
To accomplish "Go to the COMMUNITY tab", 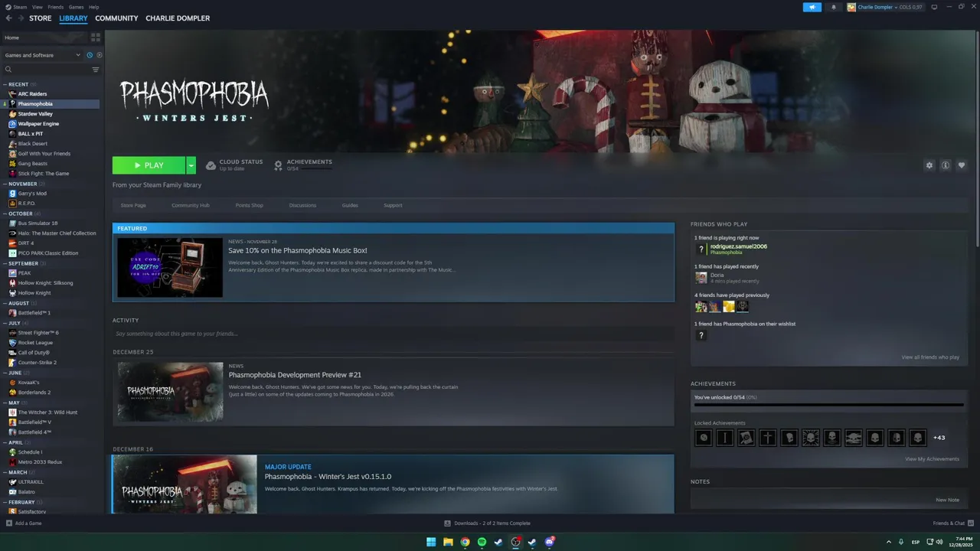I will (116, 18).
